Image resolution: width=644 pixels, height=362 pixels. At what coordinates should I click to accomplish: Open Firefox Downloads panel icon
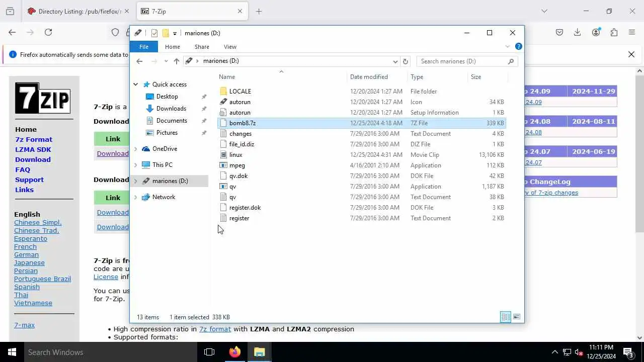pos(578,32)
